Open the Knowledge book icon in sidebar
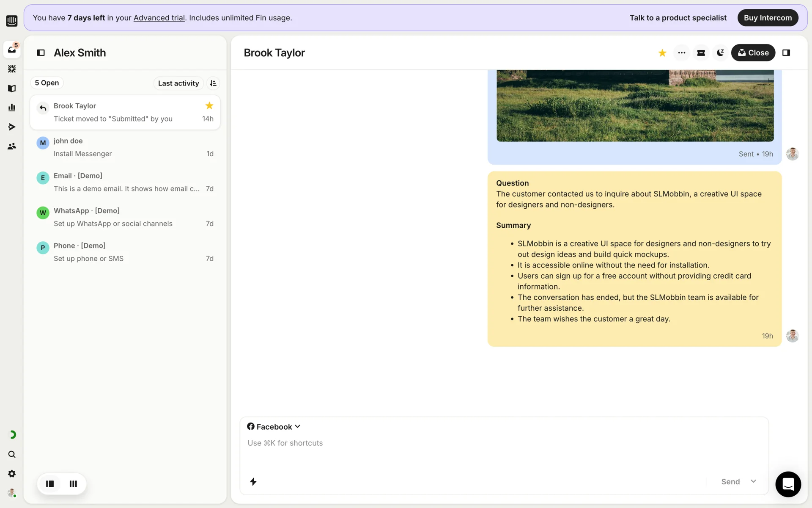Viewport: 812px width, 508px height. pos(12,88)
